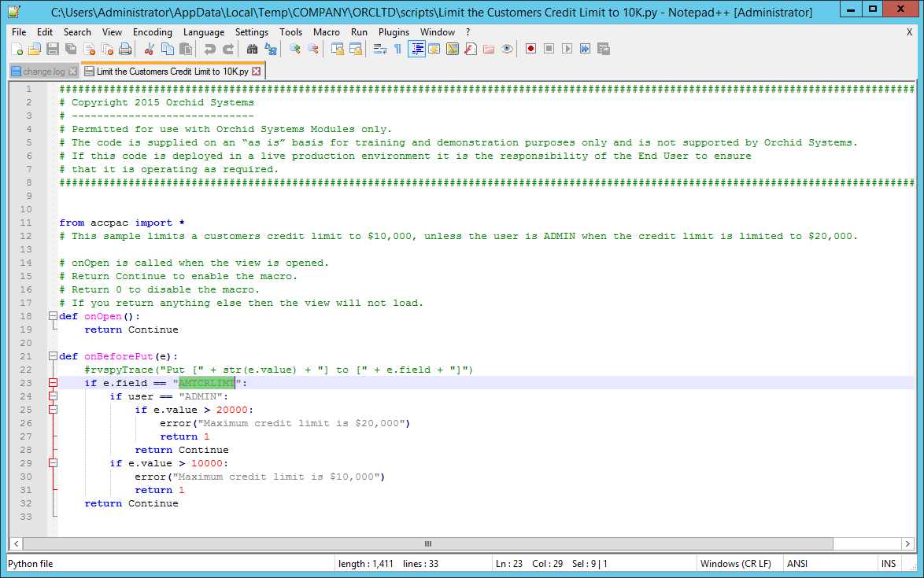Start macro recording with the red record icon
Image resolution: width=924 pixels, height=578 pixels.
click(x=531, y=50)
